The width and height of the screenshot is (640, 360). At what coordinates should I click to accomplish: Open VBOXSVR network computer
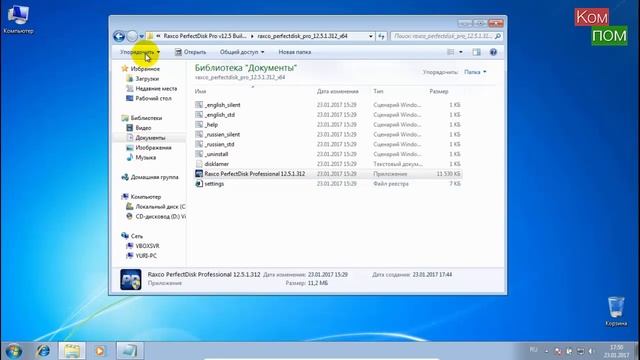[x=143, y=246]
